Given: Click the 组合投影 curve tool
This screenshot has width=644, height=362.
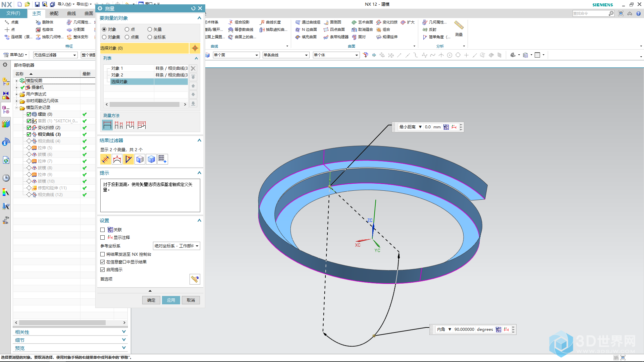Looking at the screenshot, I should (x=239, y=22).
